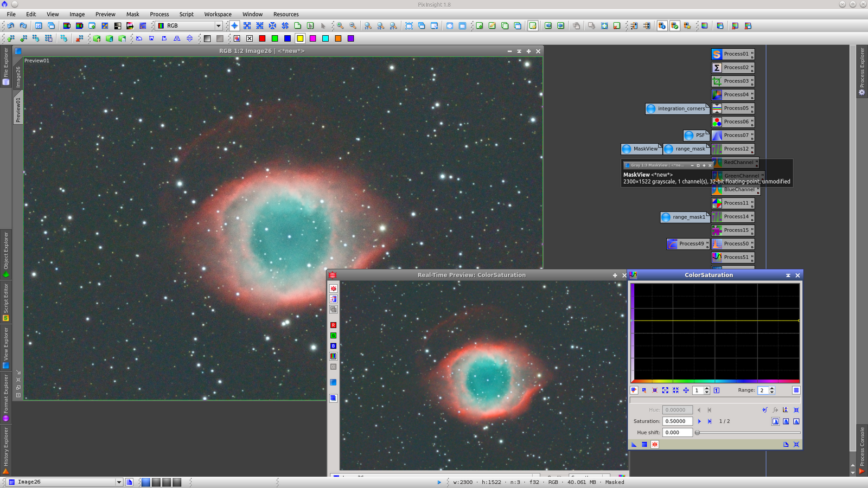The width and height of the screenshot is (868, 488).
Task: Increase the Range spinner value
Action: coord(772,388)
